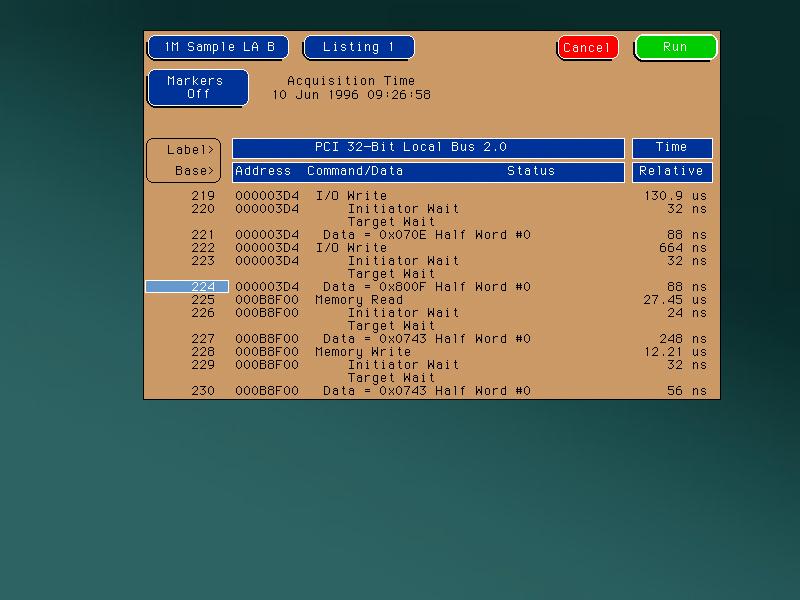800x600 pixels.
Task: Select the Label> field
Action: (x=190, y=150)
